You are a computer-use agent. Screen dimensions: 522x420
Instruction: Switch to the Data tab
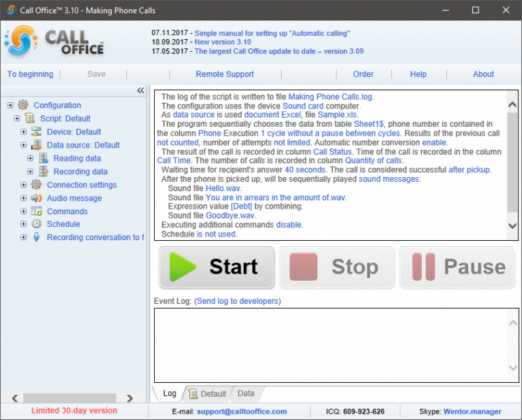coord(246,393)
